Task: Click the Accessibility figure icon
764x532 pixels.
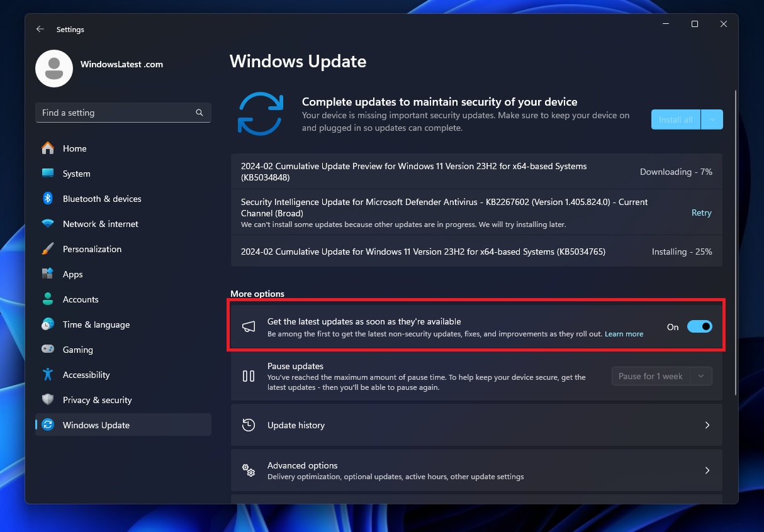Action: (48, 375)
